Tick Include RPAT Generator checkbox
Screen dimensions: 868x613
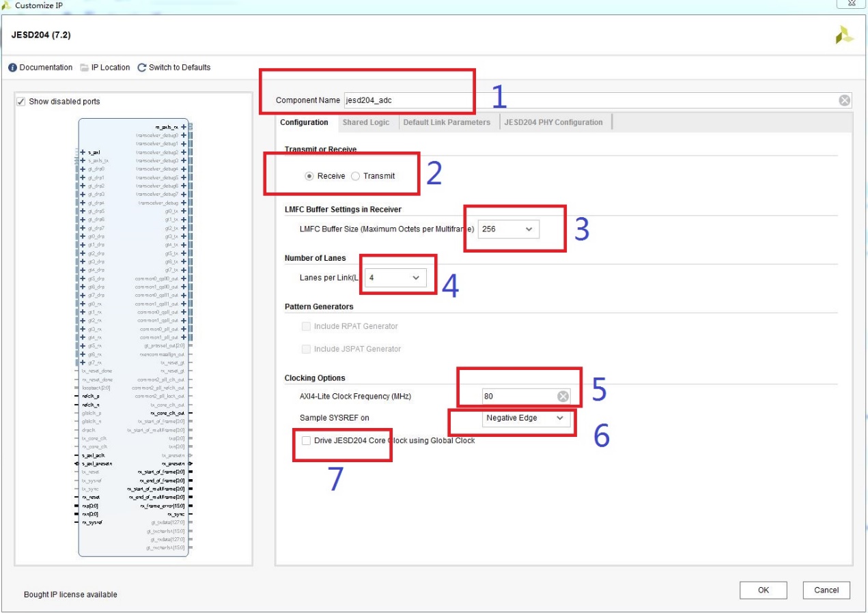307,326
